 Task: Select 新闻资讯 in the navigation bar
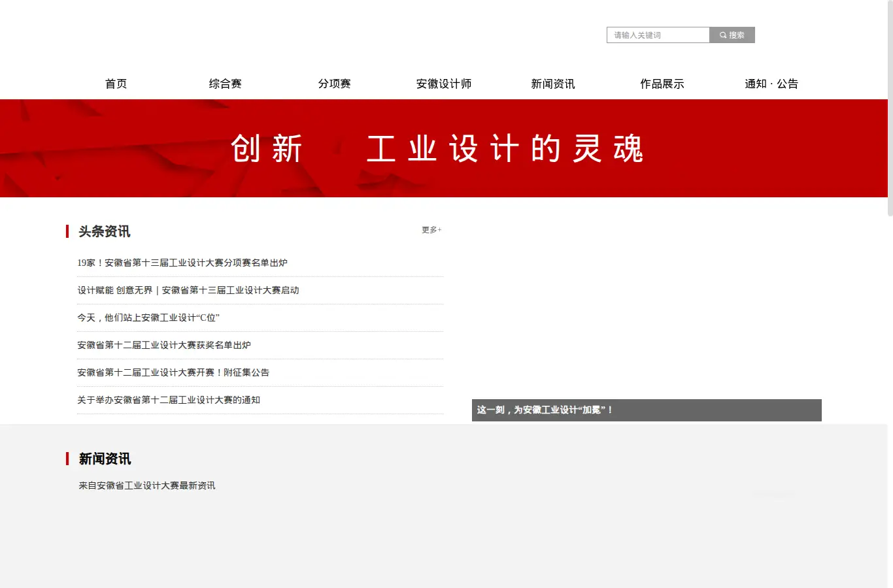click(x=553, y=84)
